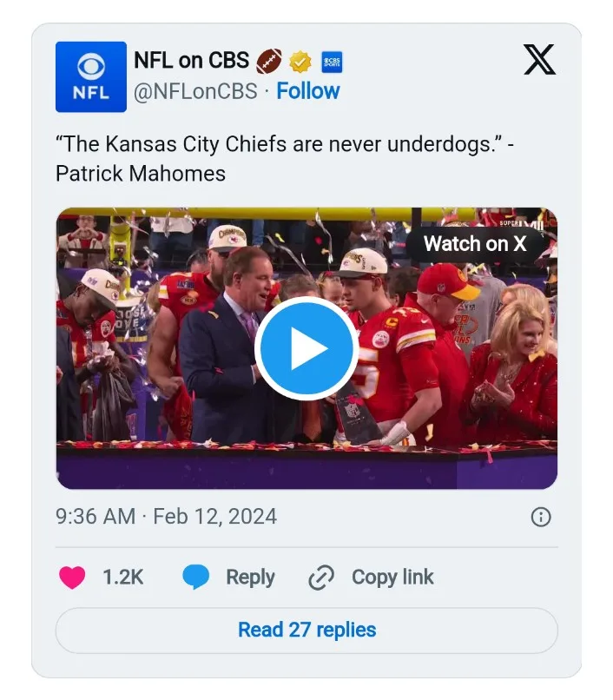Click the Copy link text
Viewport: 613px width, 700px height.
(392, 578)
